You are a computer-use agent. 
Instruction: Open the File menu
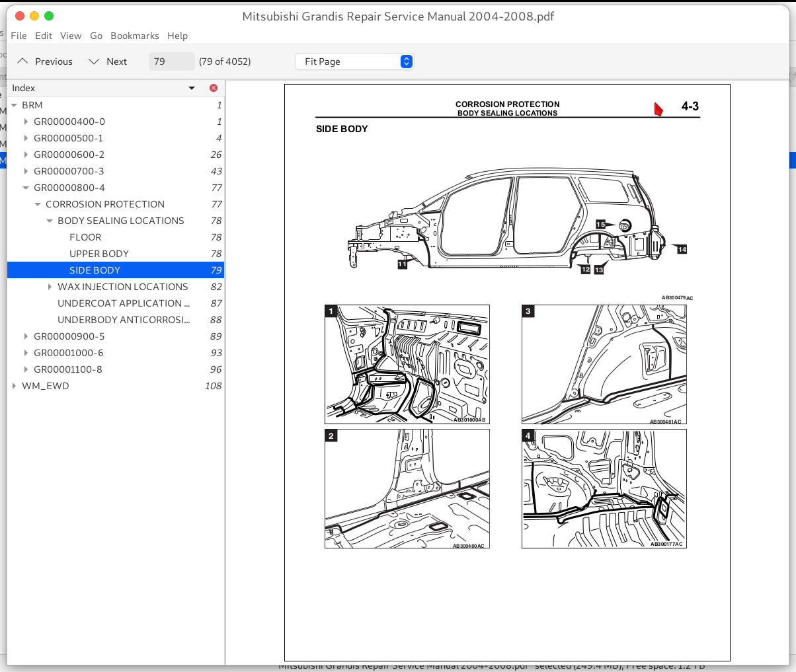[19, 36]
